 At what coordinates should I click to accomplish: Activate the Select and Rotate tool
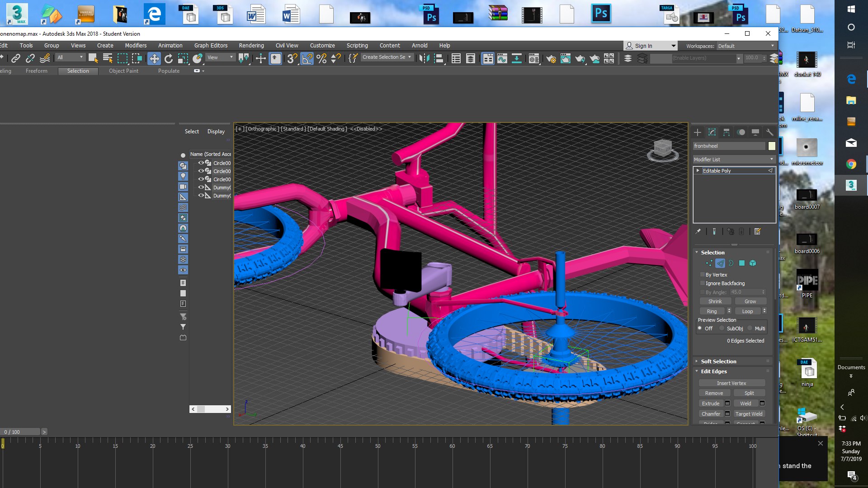pyautogui.click(x=169, y=58)
